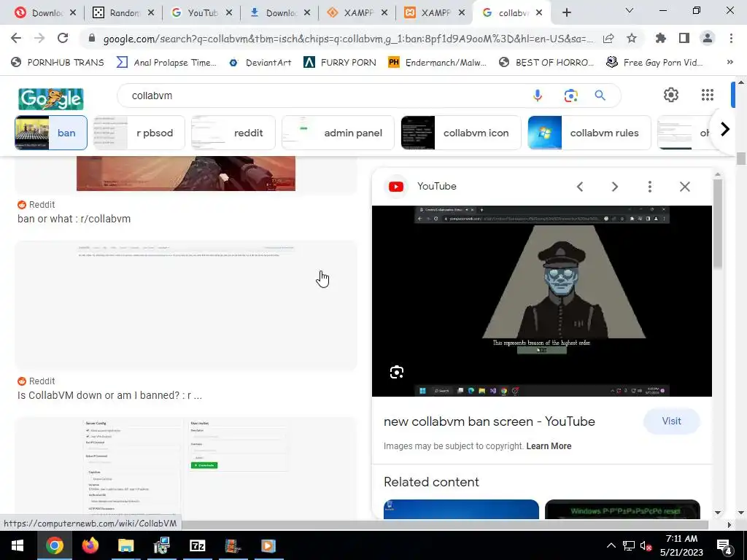
Task: Click the Google doodle logo
Action: click(51, 99)
